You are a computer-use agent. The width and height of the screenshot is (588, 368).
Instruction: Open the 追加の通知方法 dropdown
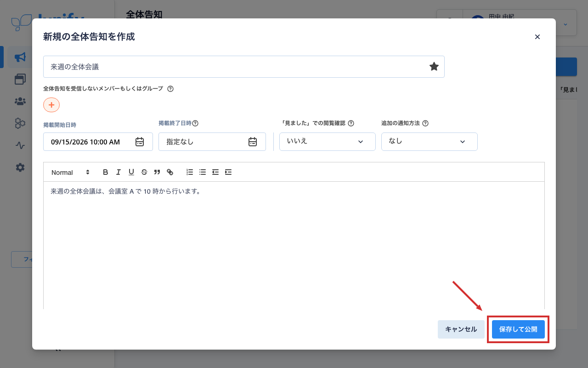click(x=430, y=142)
